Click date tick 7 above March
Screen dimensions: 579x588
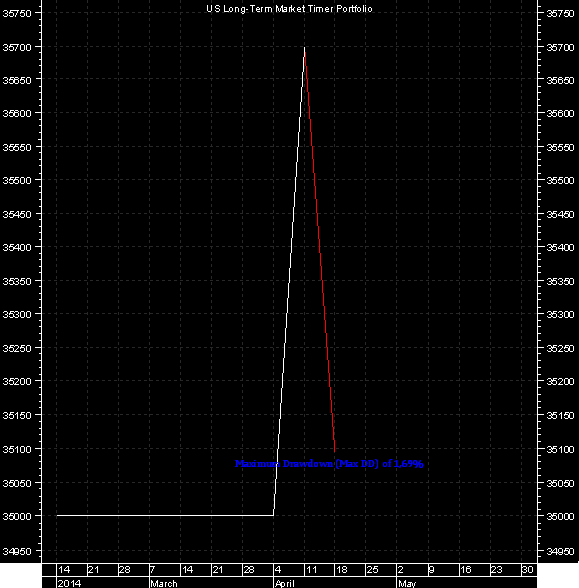click(x=153, y=570)
